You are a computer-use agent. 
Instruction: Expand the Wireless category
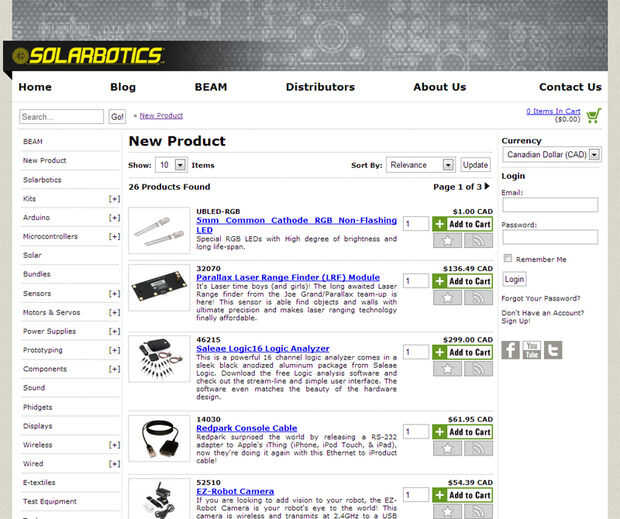click(x=114, y=445)
